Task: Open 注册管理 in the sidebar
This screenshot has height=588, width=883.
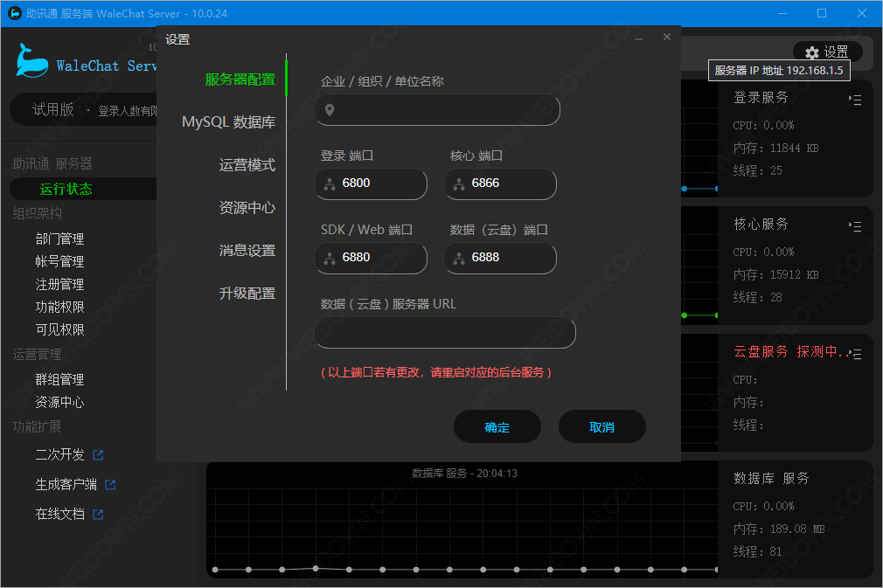Action: point(59,285)
